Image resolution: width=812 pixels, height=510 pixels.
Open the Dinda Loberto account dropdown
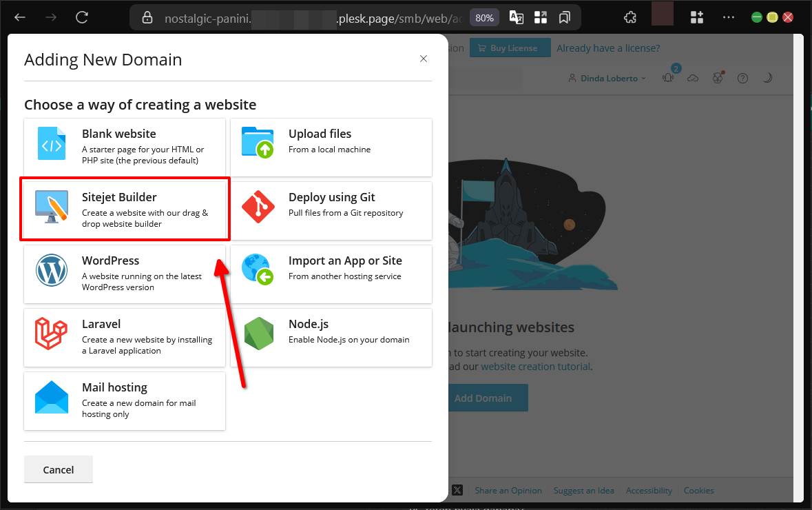click(607, 78)
